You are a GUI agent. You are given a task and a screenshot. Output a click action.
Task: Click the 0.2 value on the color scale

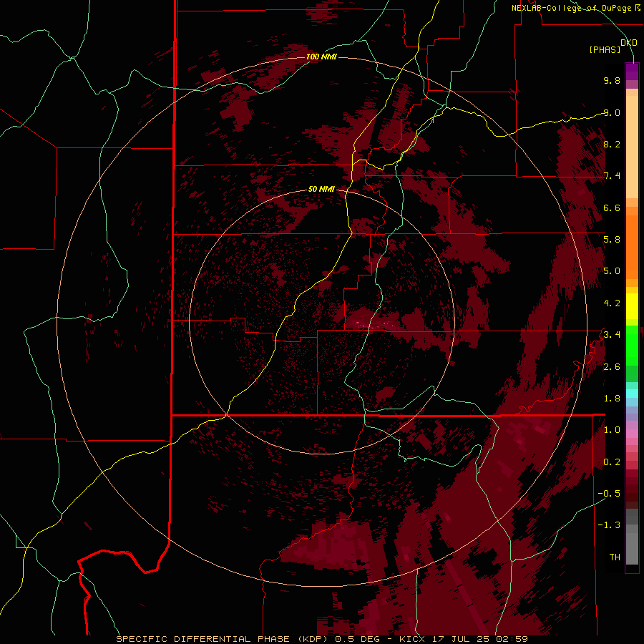pos(612,462)
